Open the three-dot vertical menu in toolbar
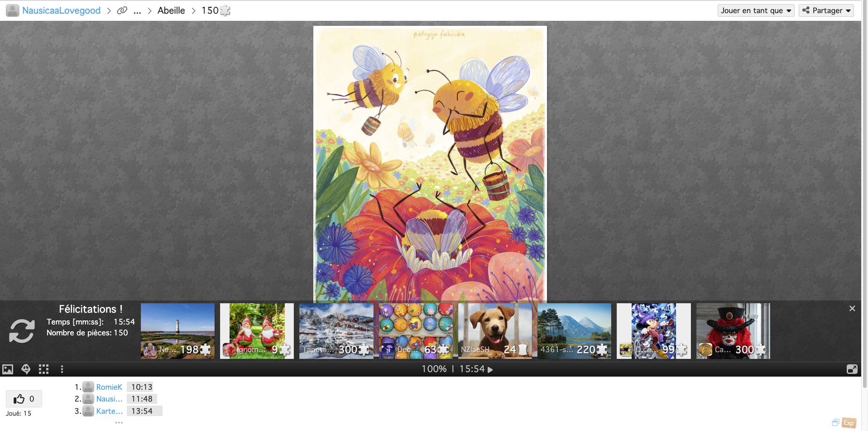The height and width of the screenshot is (431, 868). click(x=62, y=369)
